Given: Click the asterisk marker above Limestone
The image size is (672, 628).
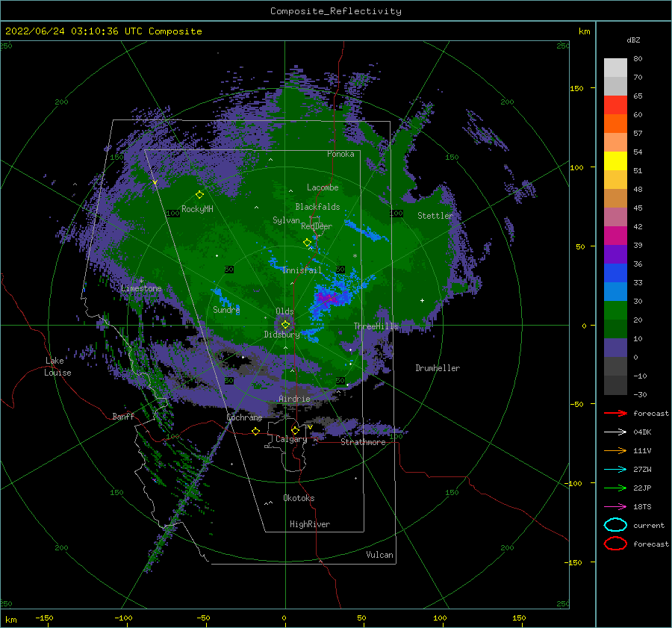Looking at the screenshot, I should pos(141,282).
